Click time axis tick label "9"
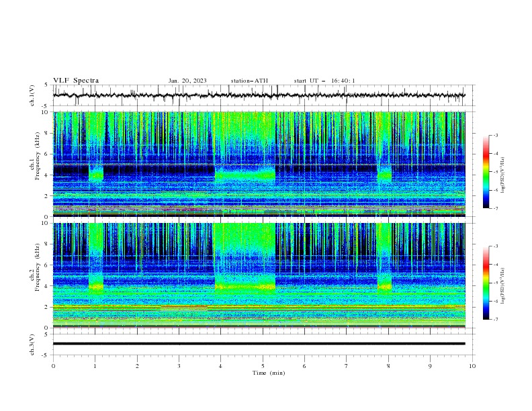 point(430,366)
